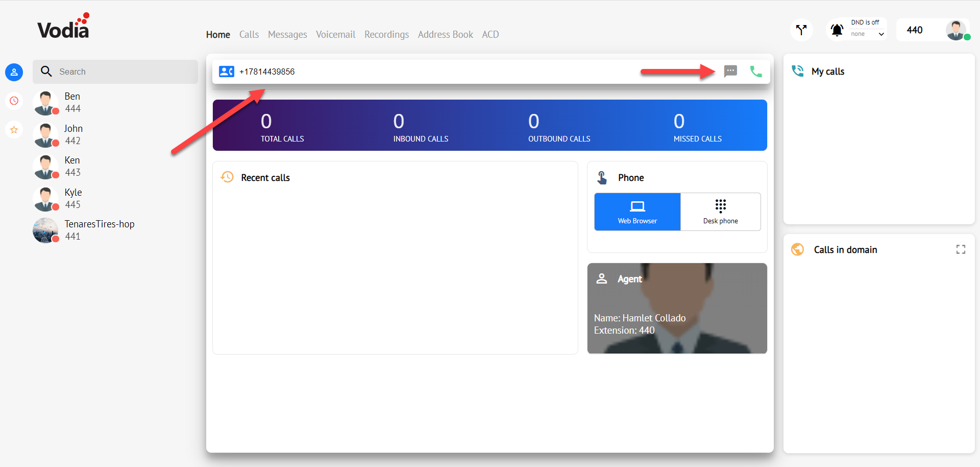Open the DND status dropdown
This screenshot has width=980, height=467.
[x=867, y=34]
